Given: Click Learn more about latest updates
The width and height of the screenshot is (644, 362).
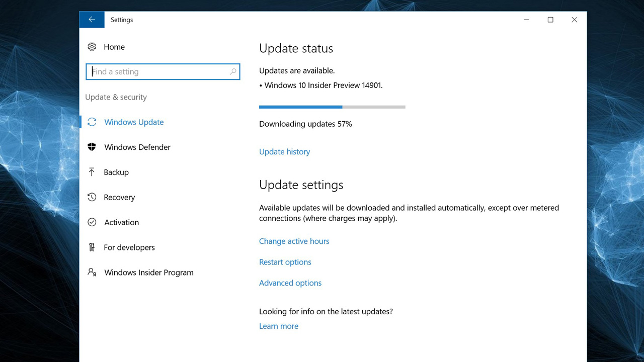Looking at the screenshot, I should [x=278, y=326].
